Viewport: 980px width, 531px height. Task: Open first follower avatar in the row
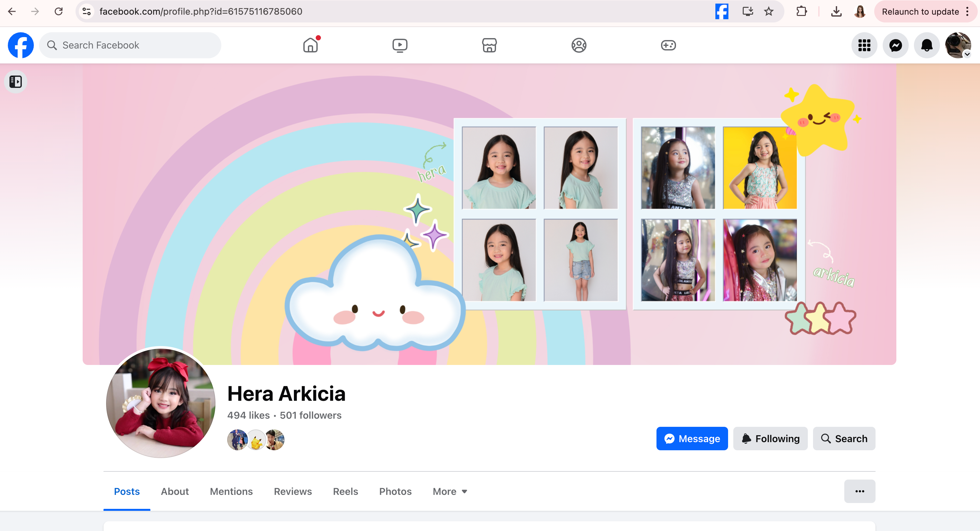[x=237, y=440]
